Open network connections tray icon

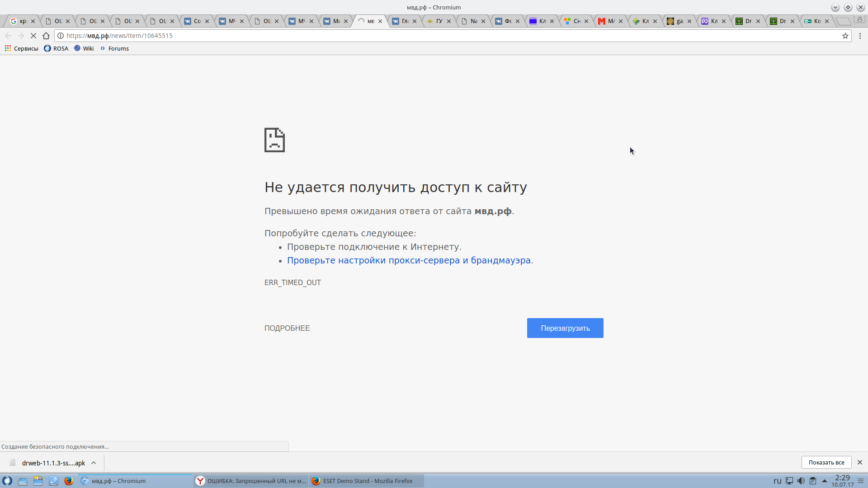tap(789, 481)
